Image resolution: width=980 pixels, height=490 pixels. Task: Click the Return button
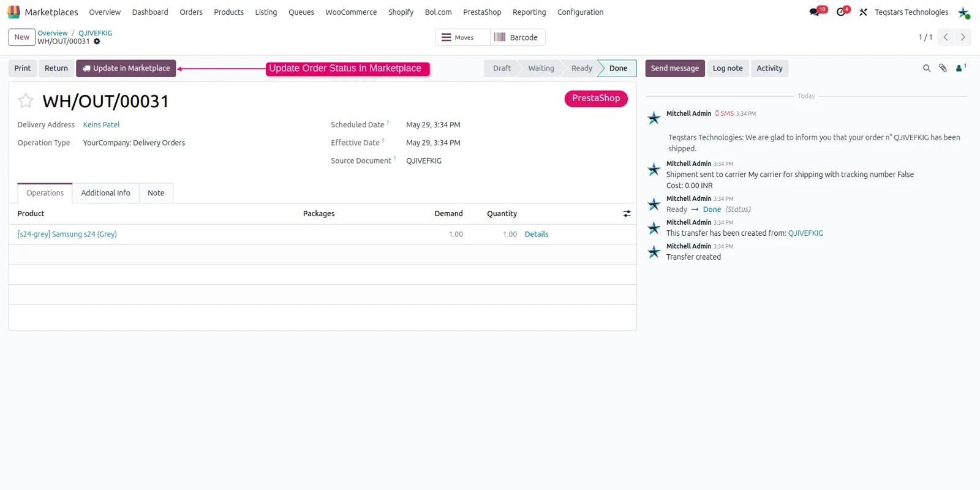56,69
